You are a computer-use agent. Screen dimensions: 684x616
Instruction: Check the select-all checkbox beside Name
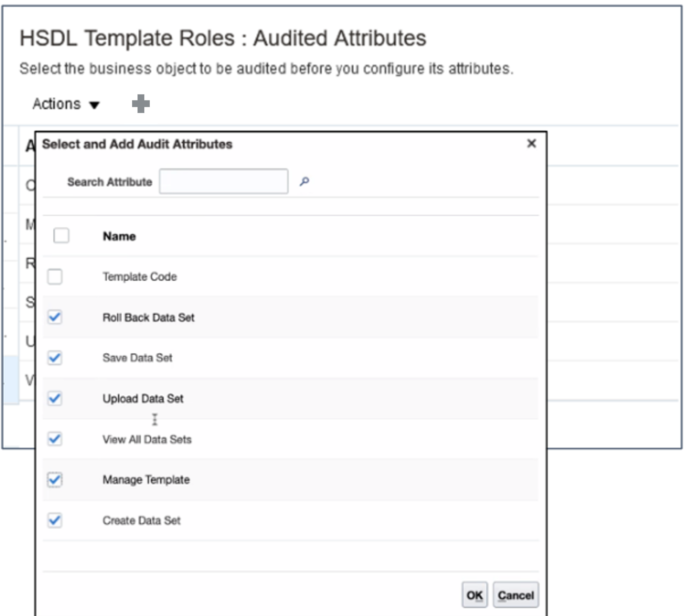coord(61,235)
